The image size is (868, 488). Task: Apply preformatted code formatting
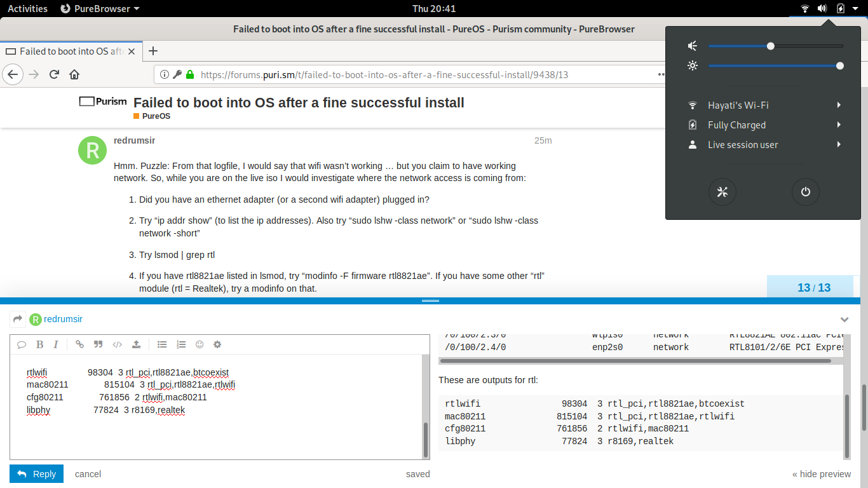pyautogui.click(x=117, y=344)
